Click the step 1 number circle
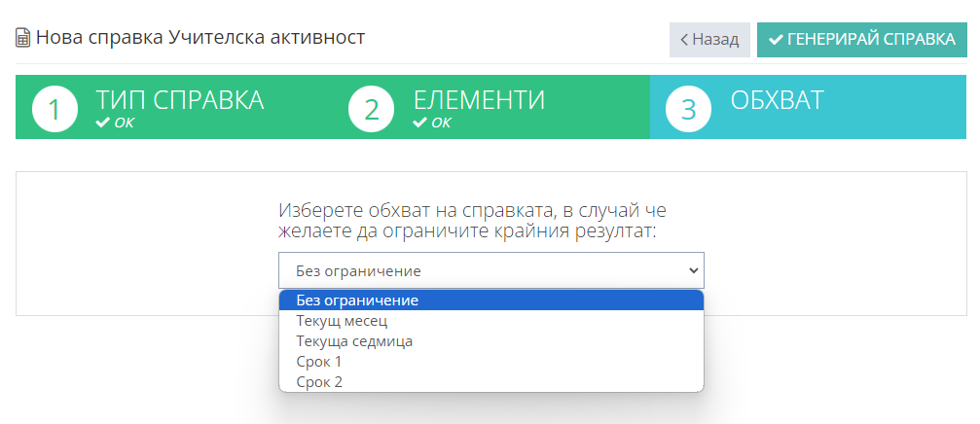The height and width of the screenshot is (424, 980). (54, 110)
